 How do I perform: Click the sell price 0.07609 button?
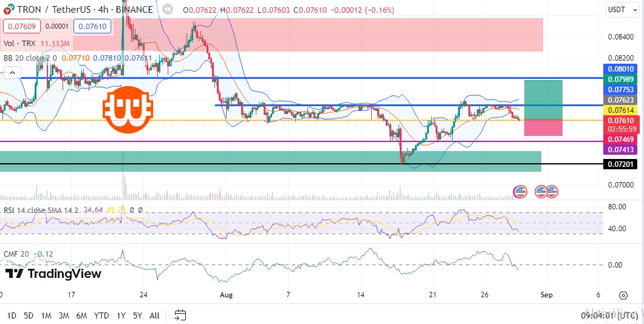pyautogui.click(x=22, y=27)
